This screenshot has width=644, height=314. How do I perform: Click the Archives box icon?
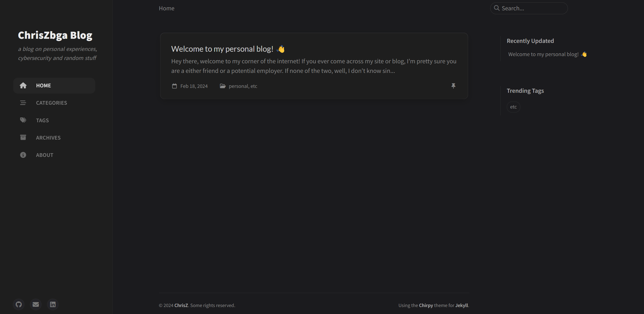23,137
